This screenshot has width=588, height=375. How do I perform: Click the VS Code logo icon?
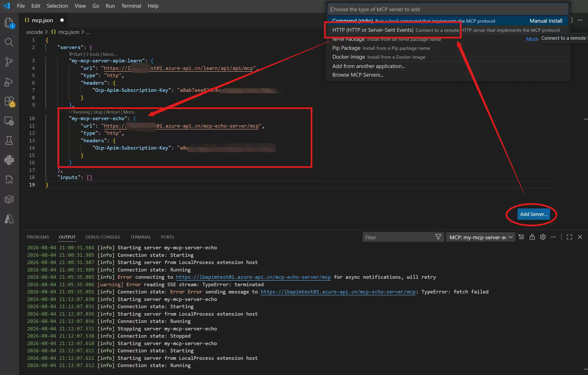[7, 6]
